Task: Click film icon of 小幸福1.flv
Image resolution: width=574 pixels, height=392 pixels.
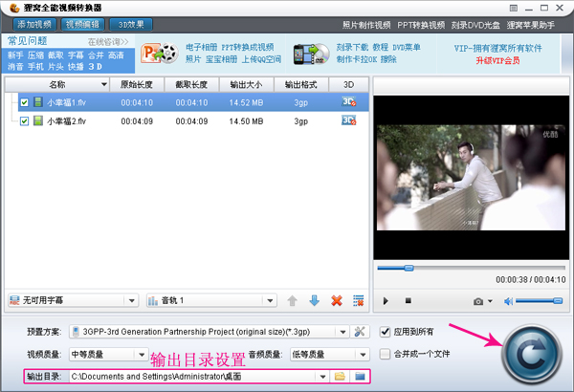Action: click(x=37, y=102)
